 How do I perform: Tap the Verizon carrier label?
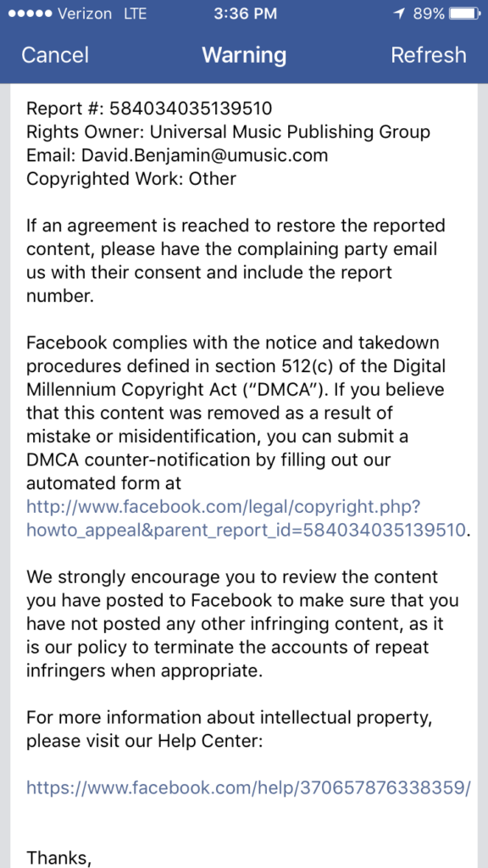(x=86, y=14)
